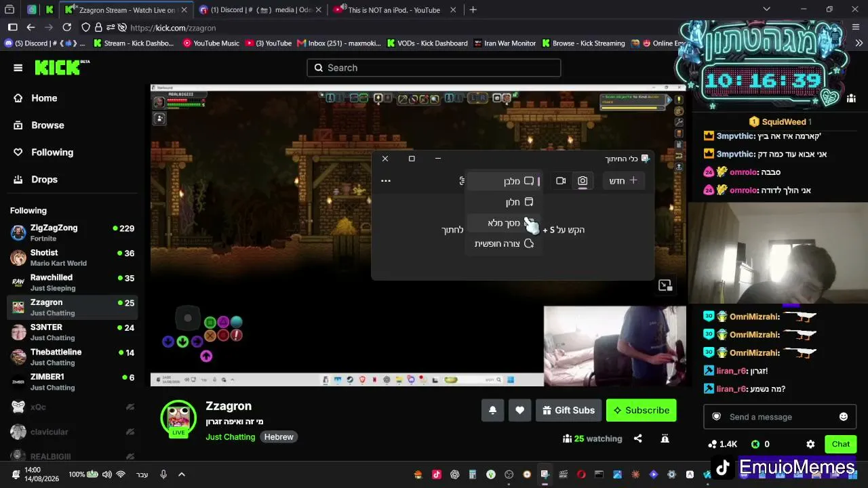Screen dimensions: 868x488
Task: Reload the page with the refresh button
Action: point(66,28)
